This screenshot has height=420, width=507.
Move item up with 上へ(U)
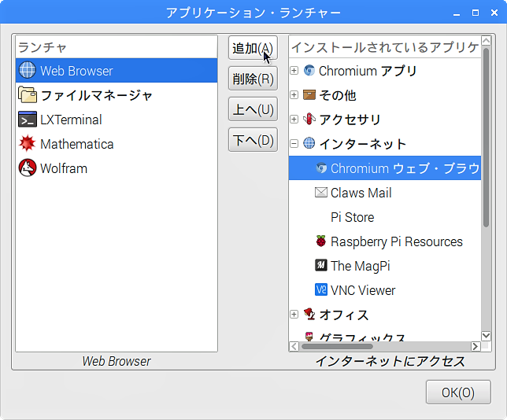(253, 109)
